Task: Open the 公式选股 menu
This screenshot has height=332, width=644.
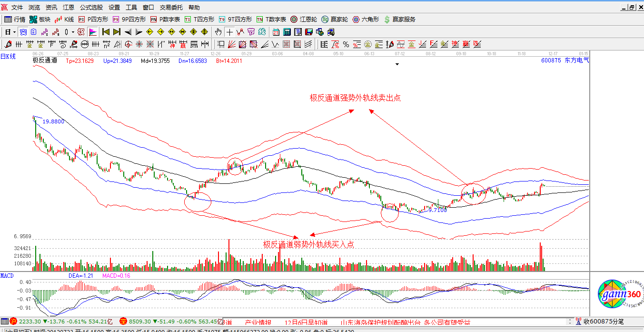Action: [90, 8]
